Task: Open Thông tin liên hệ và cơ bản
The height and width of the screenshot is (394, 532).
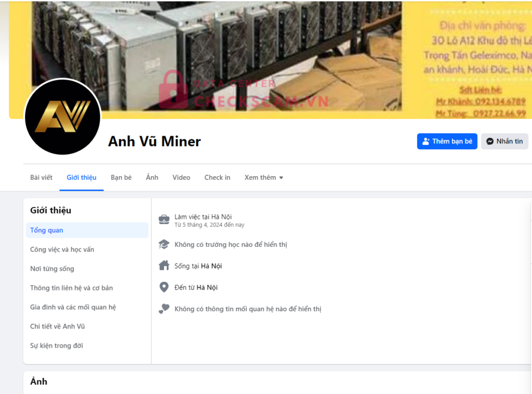Action: [x=71, y=288]
